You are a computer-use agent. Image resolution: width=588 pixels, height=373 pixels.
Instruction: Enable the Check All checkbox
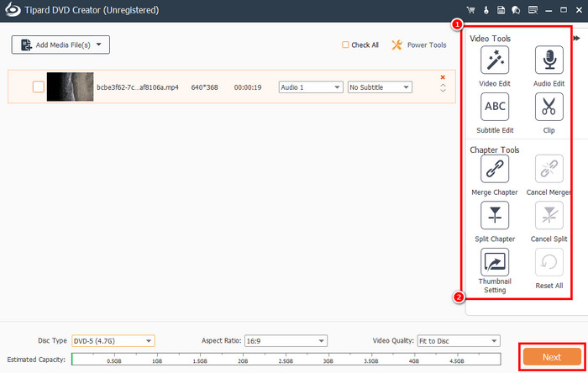click(345, 45)
